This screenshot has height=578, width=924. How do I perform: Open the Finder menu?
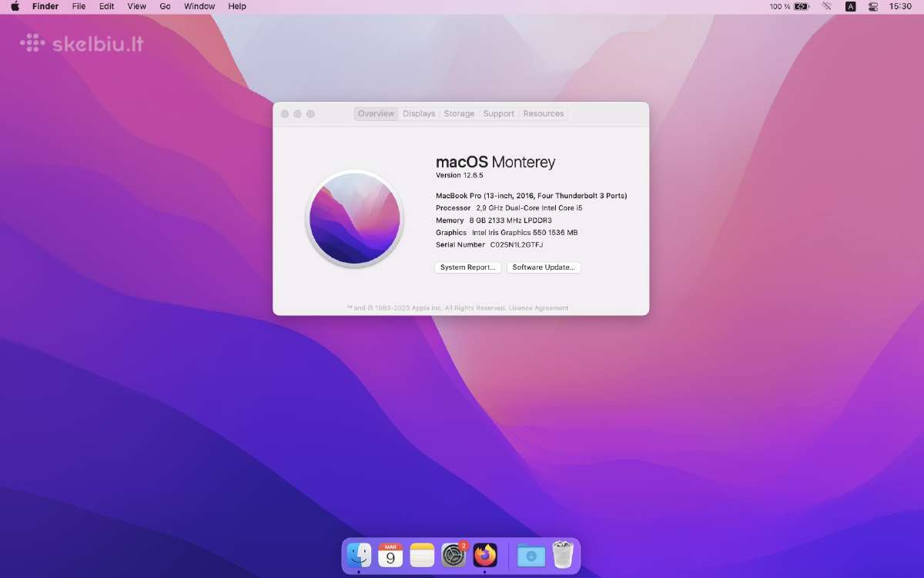tap(45, 6)
